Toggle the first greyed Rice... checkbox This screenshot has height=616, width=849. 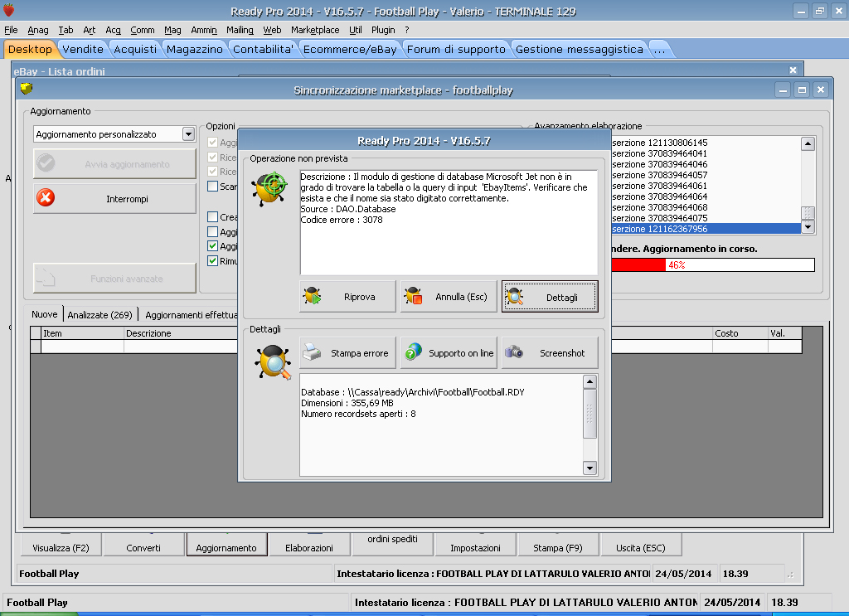pyautogui.click(x=213, y=157)
